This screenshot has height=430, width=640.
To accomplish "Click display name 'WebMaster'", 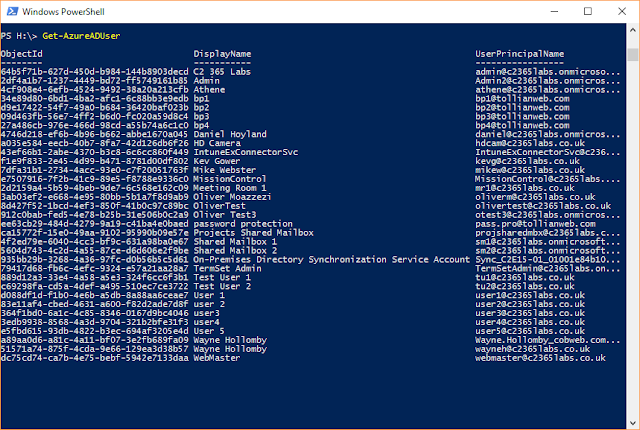I will 217,358.
